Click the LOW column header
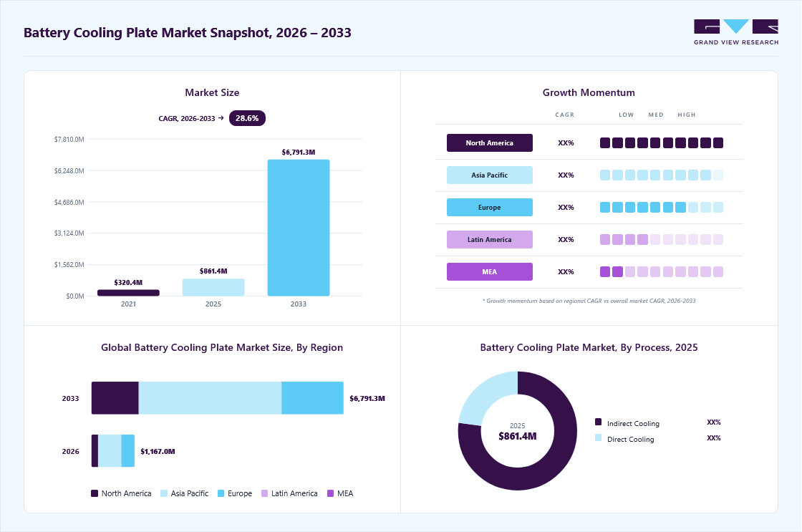Image resolution: width=802 pixels, height=532 pixels. [x=627, y=115]
